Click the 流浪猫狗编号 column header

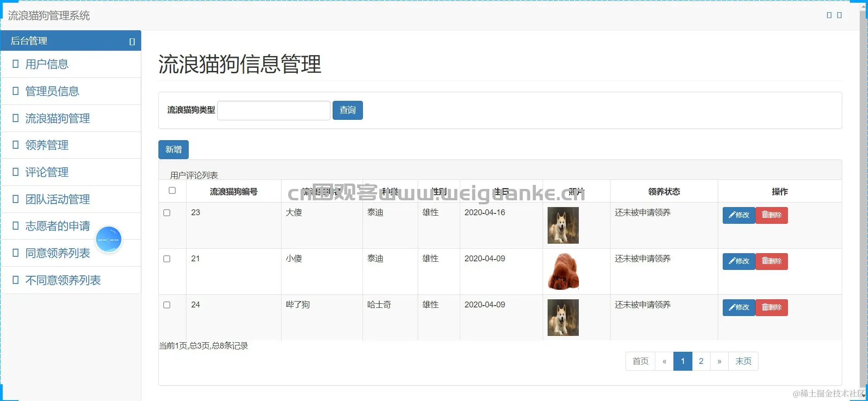point(234,192)
